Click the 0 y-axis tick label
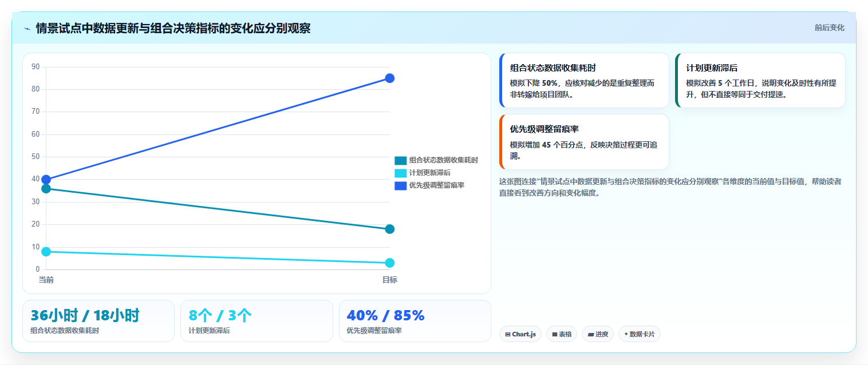Image resolution: width=868 pixels, height=365 pixels. (x=38, y=269)
